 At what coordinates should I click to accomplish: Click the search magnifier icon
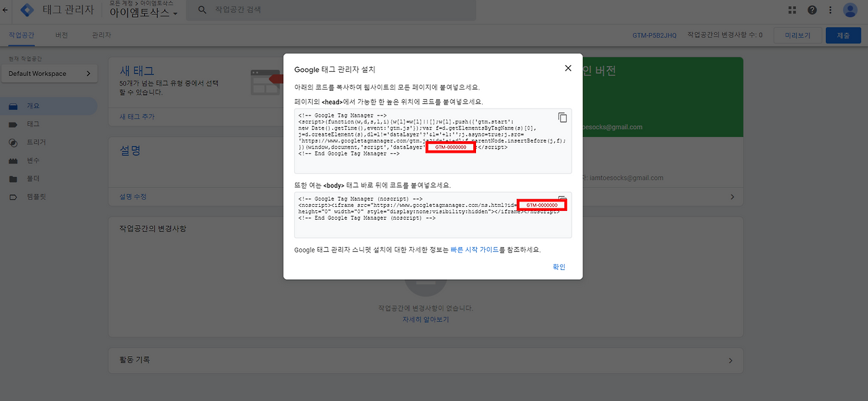202,10
